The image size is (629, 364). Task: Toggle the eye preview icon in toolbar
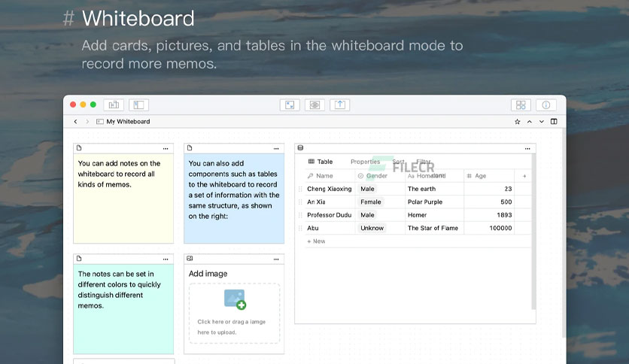tap(315, 105)
